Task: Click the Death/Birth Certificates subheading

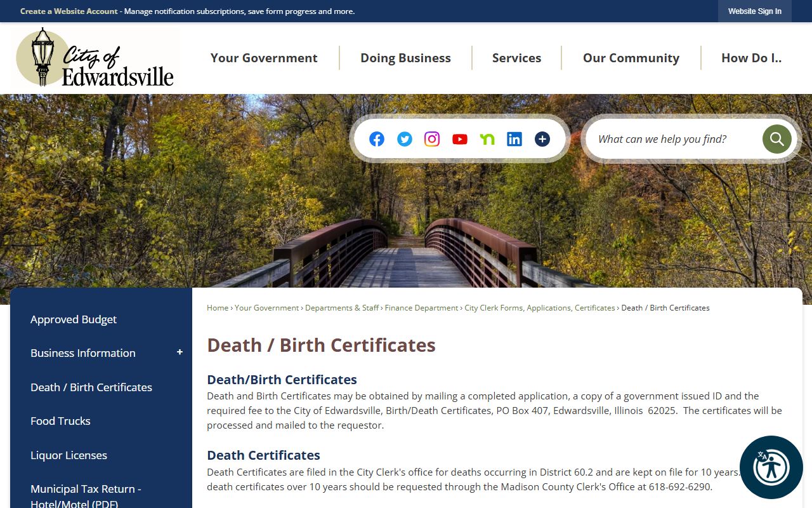Action: click(x=282, y=380)
